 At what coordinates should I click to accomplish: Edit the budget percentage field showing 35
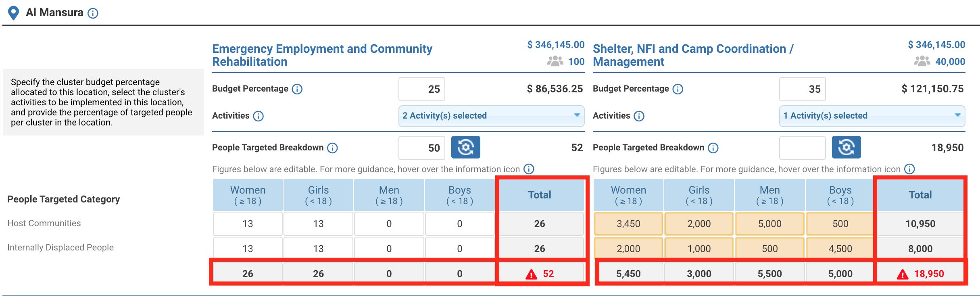(803, 89)
